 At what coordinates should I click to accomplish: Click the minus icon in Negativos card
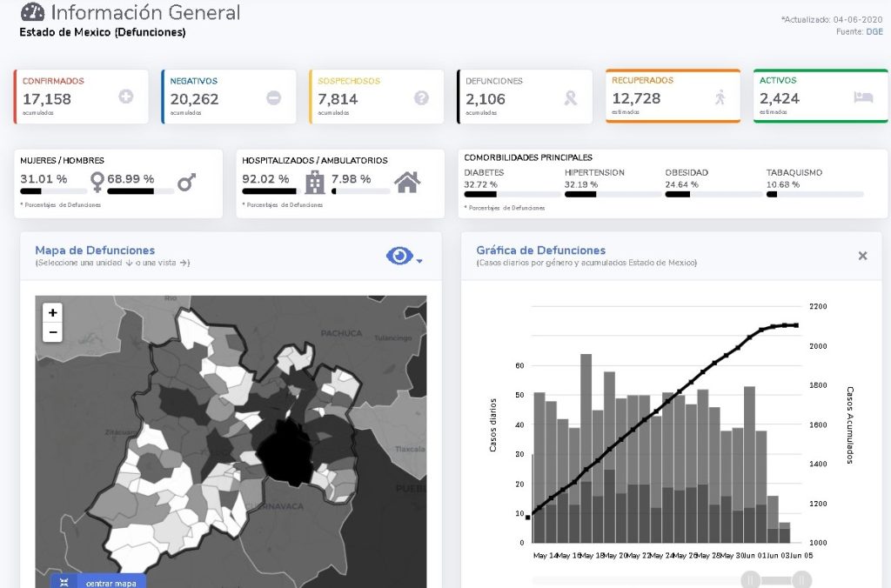pyautogui.click(x=273, y=97)
